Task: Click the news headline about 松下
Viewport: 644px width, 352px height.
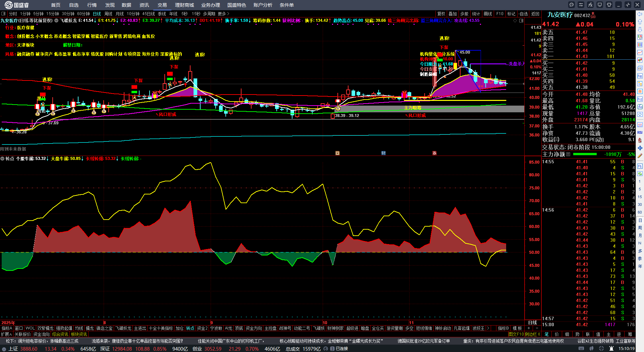Action: point(42,341)
